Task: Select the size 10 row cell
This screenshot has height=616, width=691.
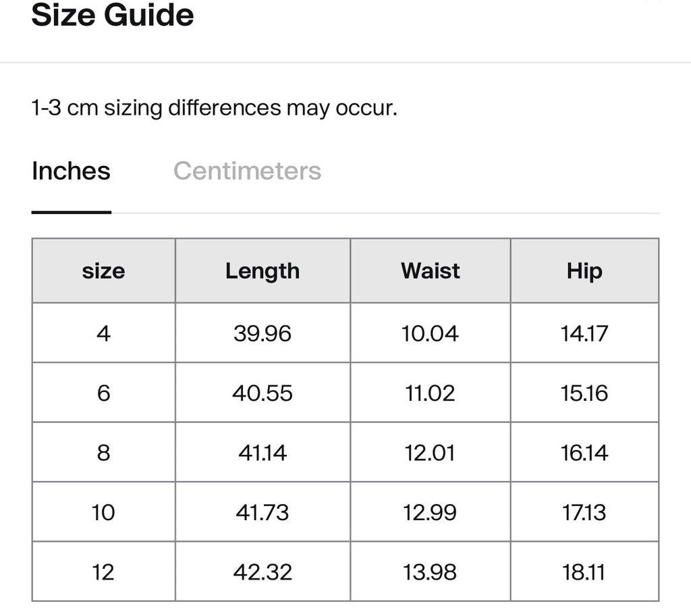Action: (103, 512)
